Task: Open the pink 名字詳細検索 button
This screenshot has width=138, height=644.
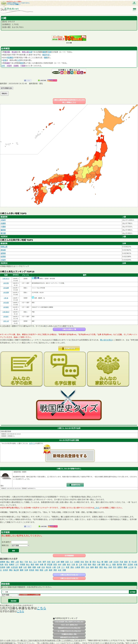Action: click(x=69, y=555)
